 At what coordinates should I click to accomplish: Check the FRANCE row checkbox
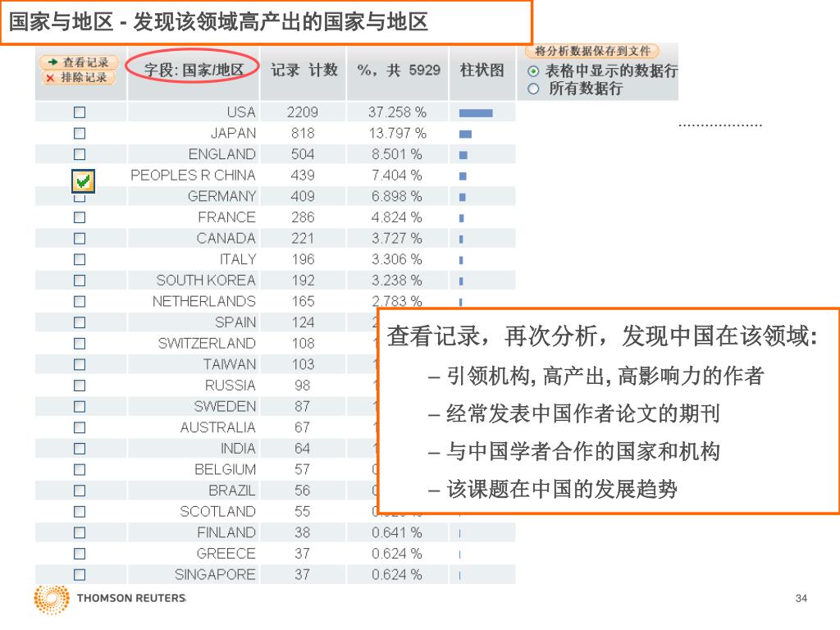(x=80, y=217)
